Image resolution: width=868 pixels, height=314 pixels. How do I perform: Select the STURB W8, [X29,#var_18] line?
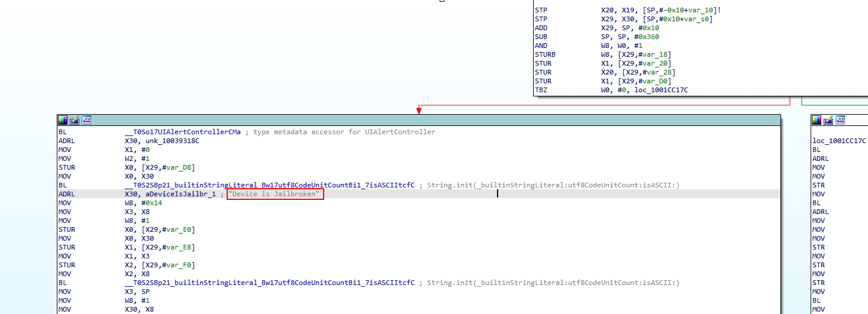tap(602, 54)
